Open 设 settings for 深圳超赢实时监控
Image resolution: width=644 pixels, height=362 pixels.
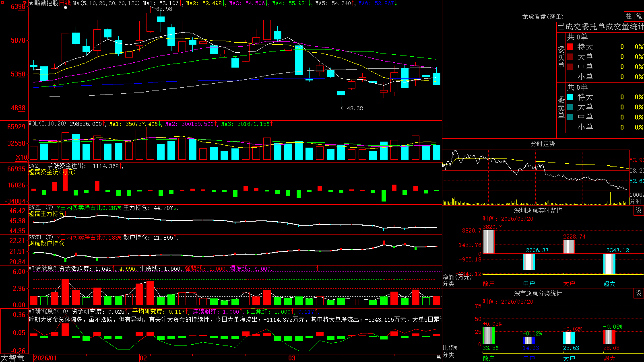click(x=639, y=210)
